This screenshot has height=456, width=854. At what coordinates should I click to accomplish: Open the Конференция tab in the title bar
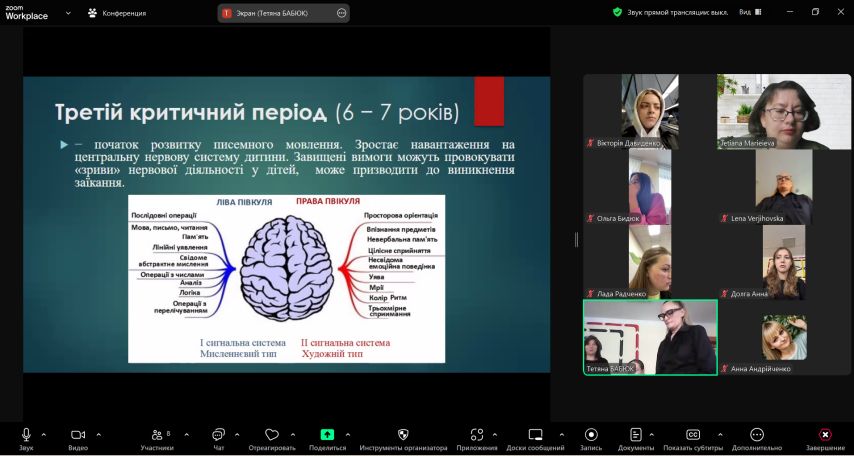[117, 13]
